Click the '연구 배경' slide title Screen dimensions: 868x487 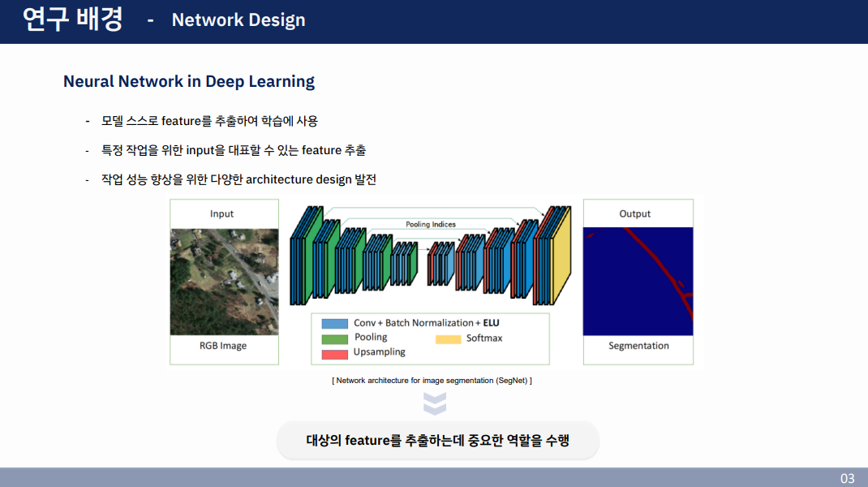(x=72, y=19)
